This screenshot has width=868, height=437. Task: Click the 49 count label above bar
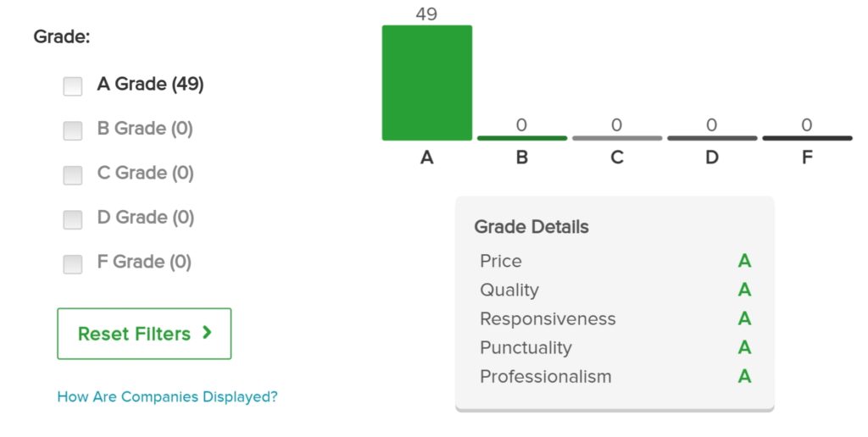(x=426, y=14)
